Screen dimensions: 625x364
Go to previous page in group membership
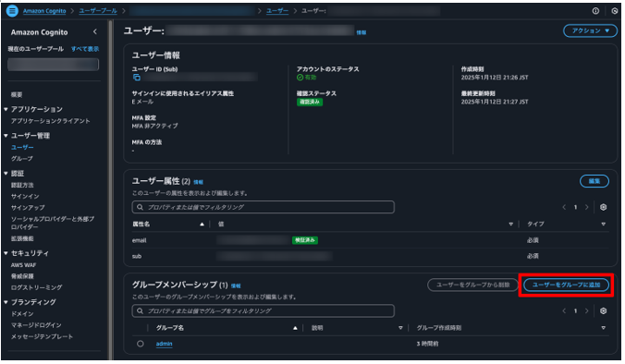click(x=564, y=310)
